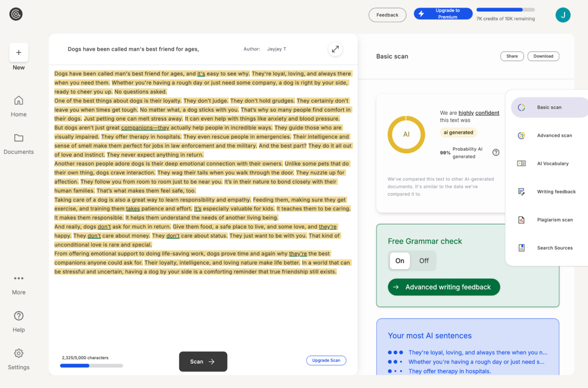
Task: Open the More three-dots menu
Action: (18, 278)
